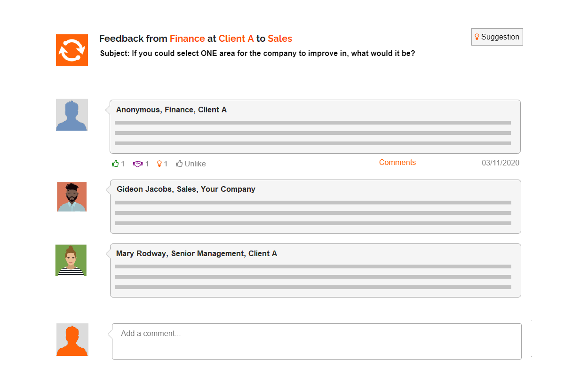Click Mary Rodway, Senior Management, Client A name
The height and width of the screenshot is (376, 588).
[197, 253]
